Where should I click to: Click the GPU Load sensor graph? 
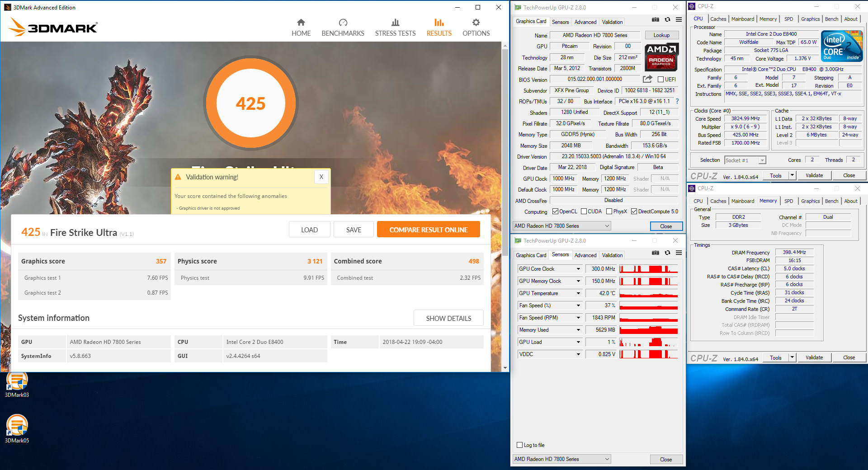648,342
